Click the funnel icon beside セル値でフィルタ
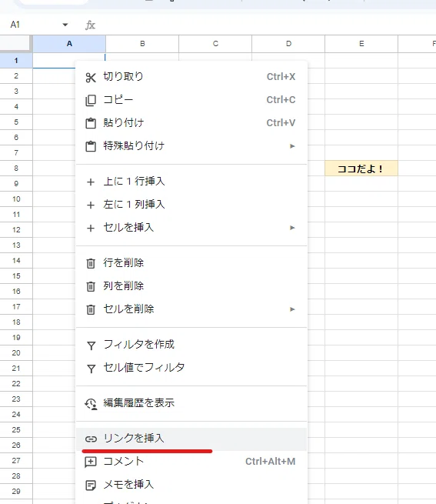This screenshot has width=436, height=504. coord(92,369)
